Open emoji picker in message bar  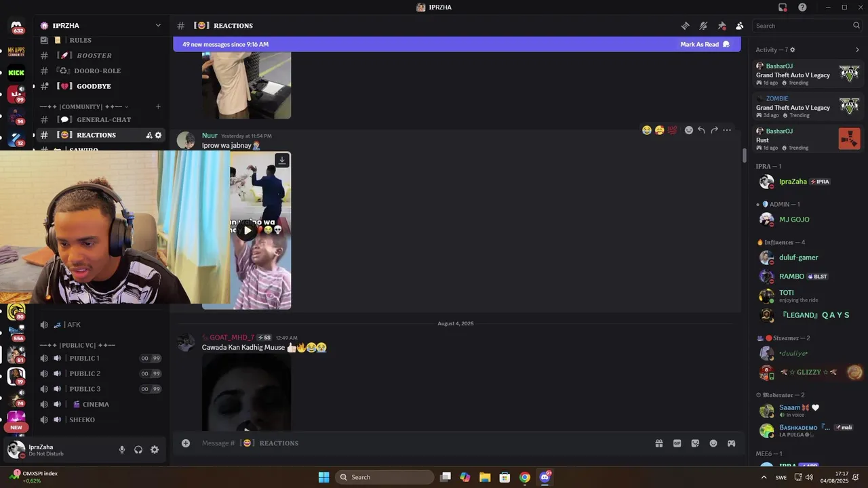pyautogui.click(x=713, y=443)
